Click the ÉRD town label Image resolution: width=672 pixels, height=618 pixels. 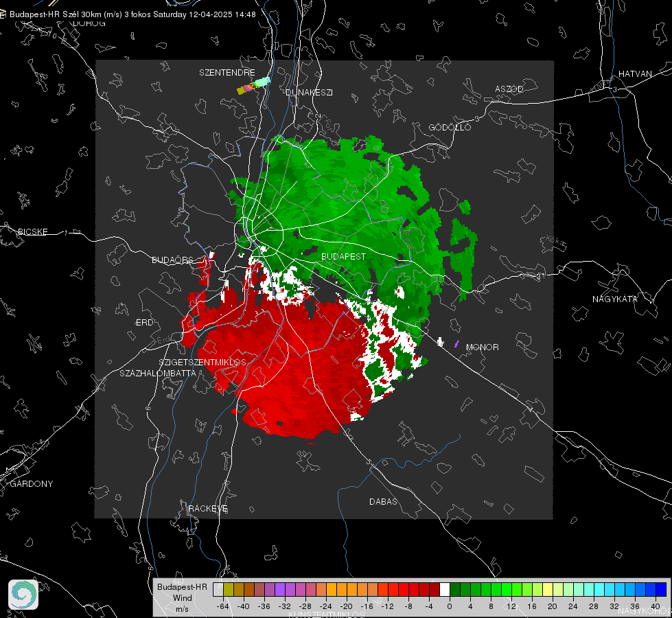(144, 323)
